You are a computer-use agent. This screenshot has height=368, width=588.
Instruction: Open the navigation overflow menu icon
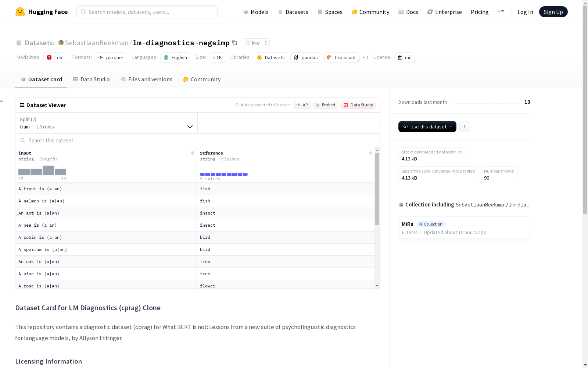point(501,12)
